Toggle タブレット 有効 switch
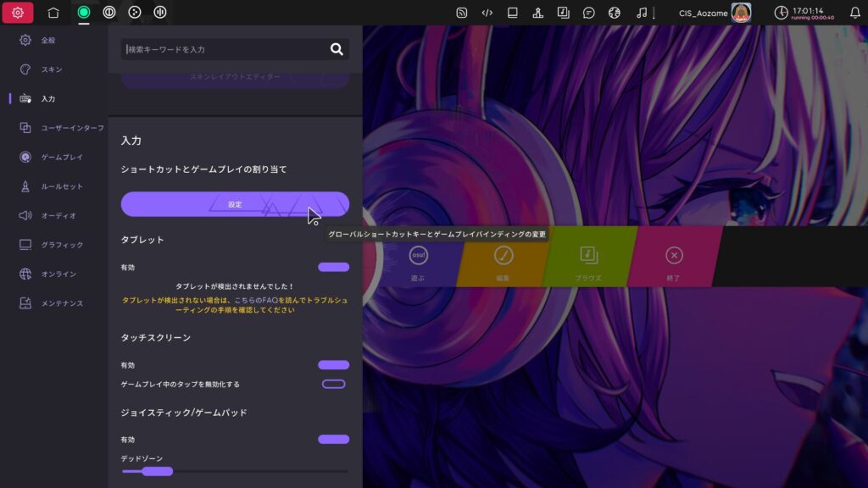 (333, 267)
